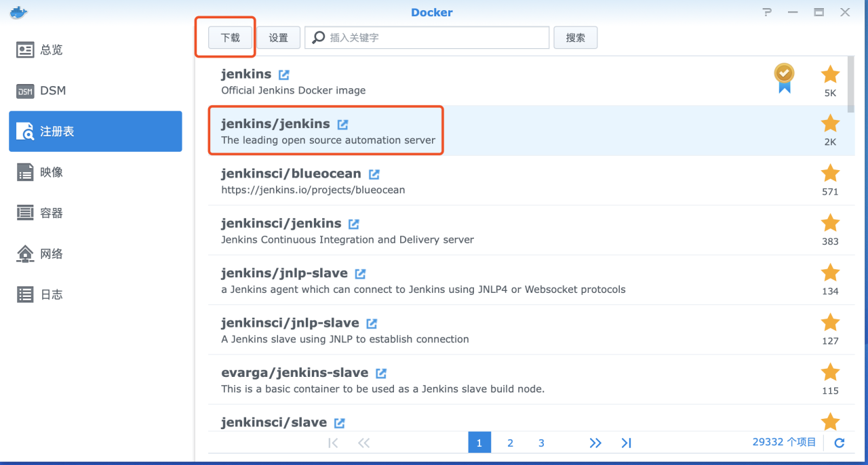The width and height of the screenshot is (868, 465).
Task: Click the 115 star icon for evarga/jenkins-slave
Action: coord(830,372)
